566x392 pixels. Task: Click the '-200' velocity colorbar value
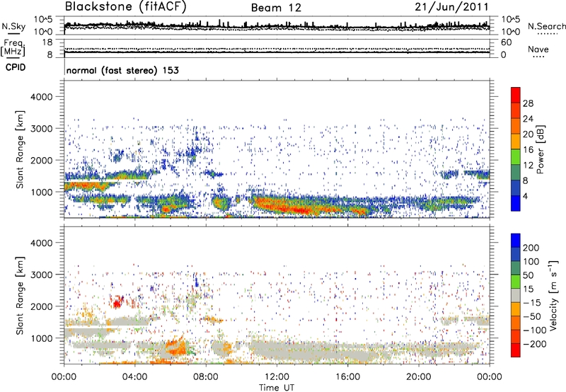pyautogui.click(x=534, y=344)
